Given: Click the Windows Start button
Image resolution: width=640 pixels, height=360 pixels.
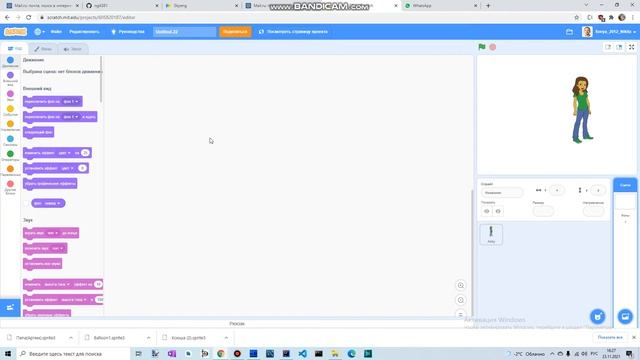Looking at the screenshot, I should [8, 353].
